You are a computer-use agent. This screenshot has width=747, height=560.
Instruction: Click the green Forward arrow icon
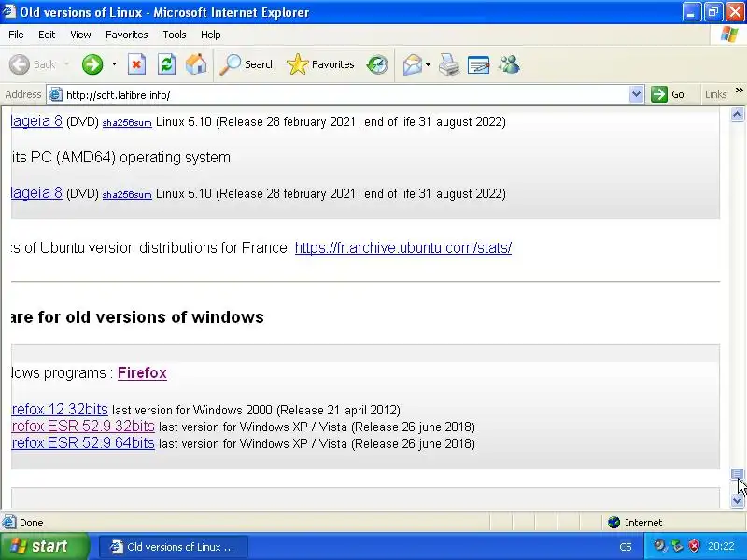92,64
